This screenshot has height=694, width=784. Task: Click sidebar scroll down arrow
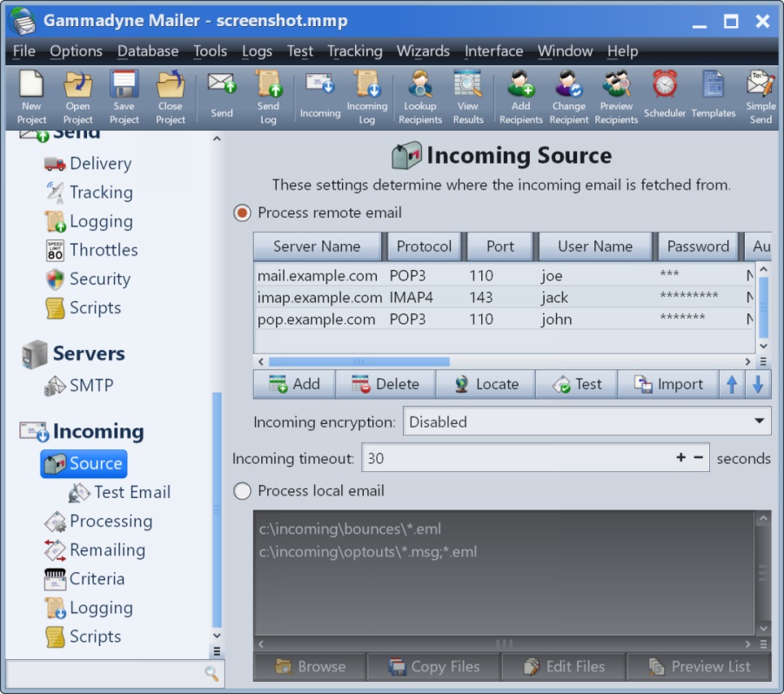(217, 636)
